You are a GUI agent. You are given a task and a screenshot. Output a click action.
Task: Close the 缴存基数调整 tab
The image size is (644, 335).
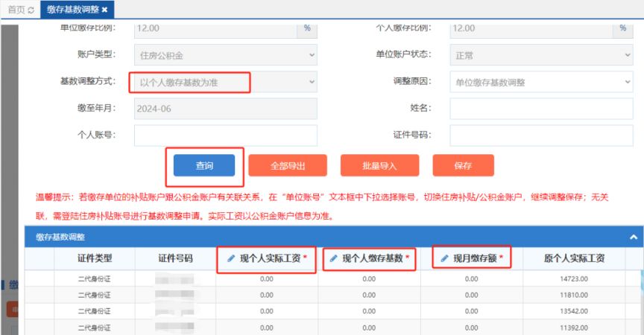click(x=105, y=10)
